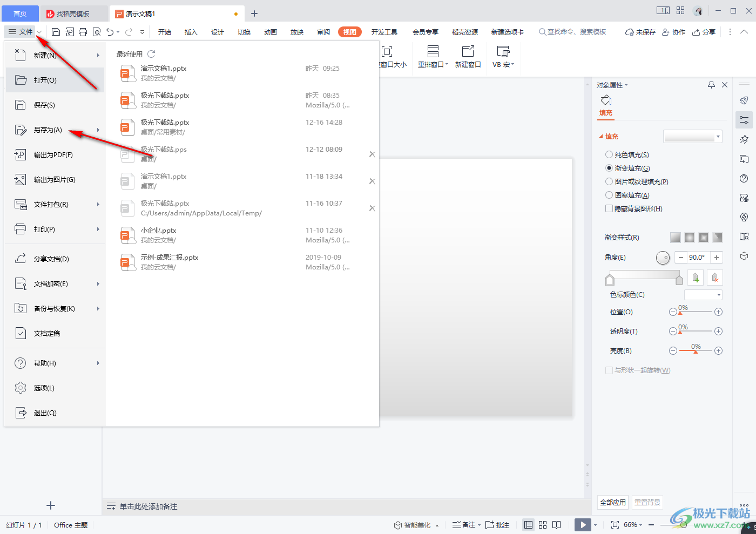This screenshot has height=534, width=756.
Task: Click the Print Preview icon
Action: [x=97, y=32]
